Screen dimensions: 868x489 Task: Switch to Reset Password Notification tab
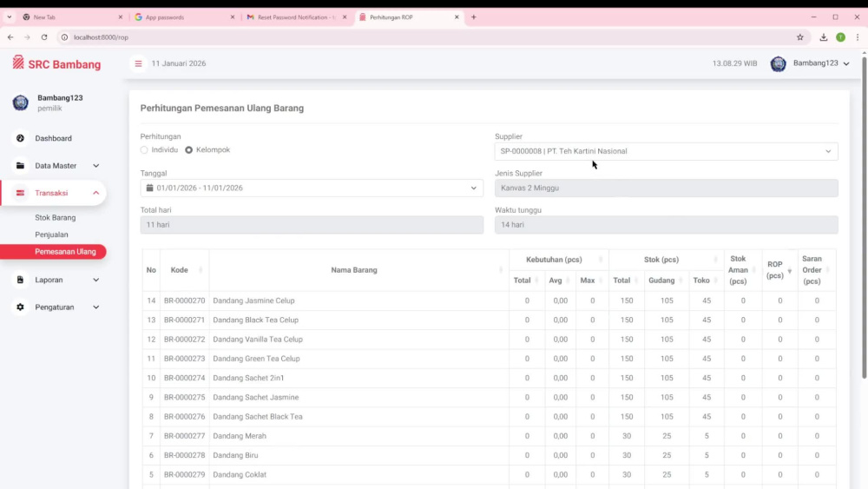pyautogui.click(x=296, y=17)
